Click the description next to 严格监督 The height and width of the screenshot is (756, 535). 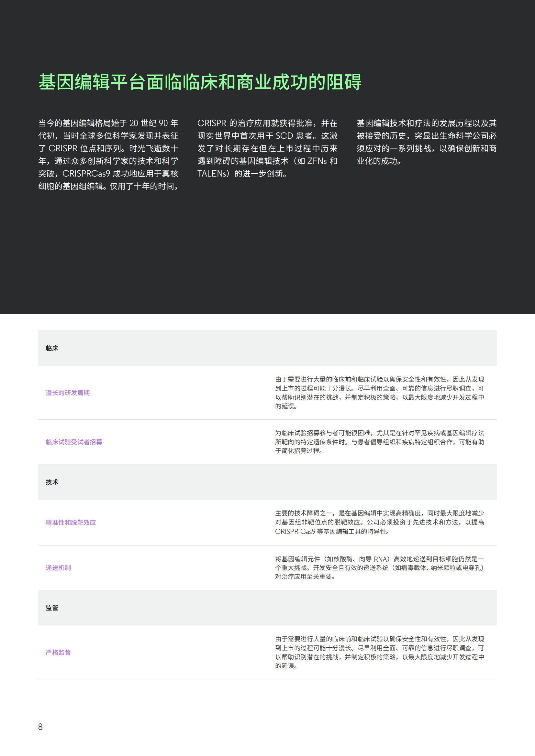point(380,653)
